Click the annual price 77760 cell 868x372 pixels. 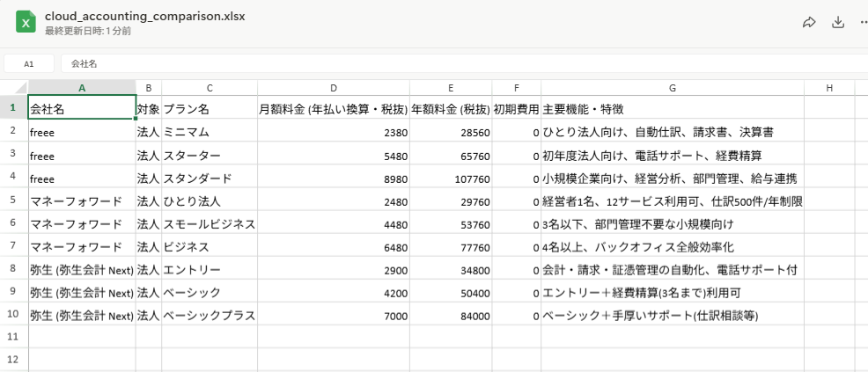[451, 245]
